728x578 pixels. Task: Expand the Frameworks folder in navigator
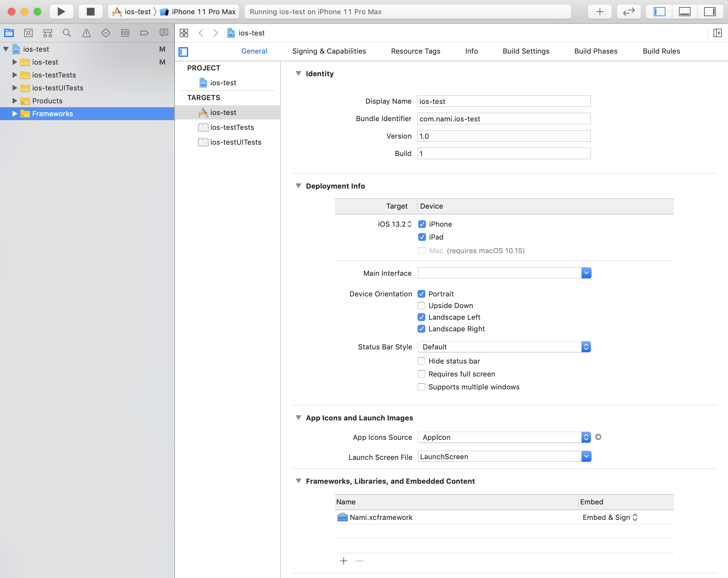click(x=15, y=114)
